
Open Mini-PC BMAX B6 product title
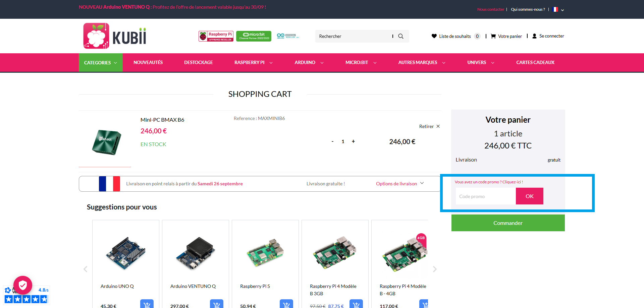[162, 120]
